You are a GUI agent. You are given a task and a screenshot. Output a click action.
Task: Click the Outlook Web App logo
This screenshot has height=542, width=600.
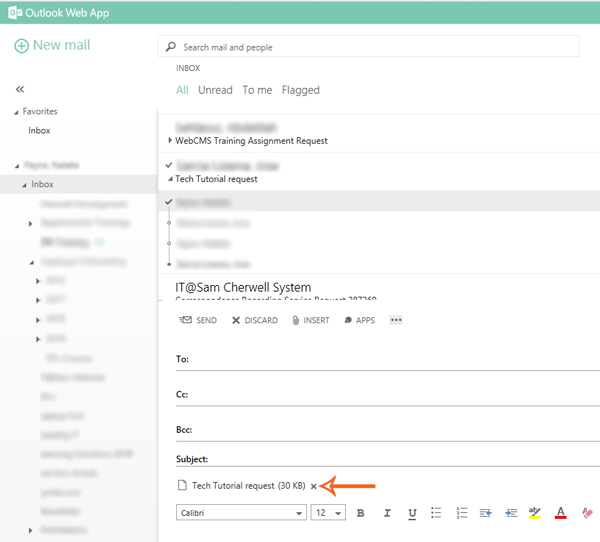coord(15,13)
